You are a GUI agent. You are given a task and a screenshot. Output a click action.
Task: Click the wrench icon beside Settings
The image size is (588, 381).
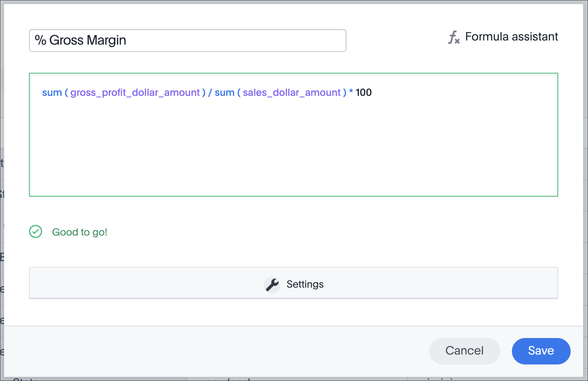click(x=272, y=284)
